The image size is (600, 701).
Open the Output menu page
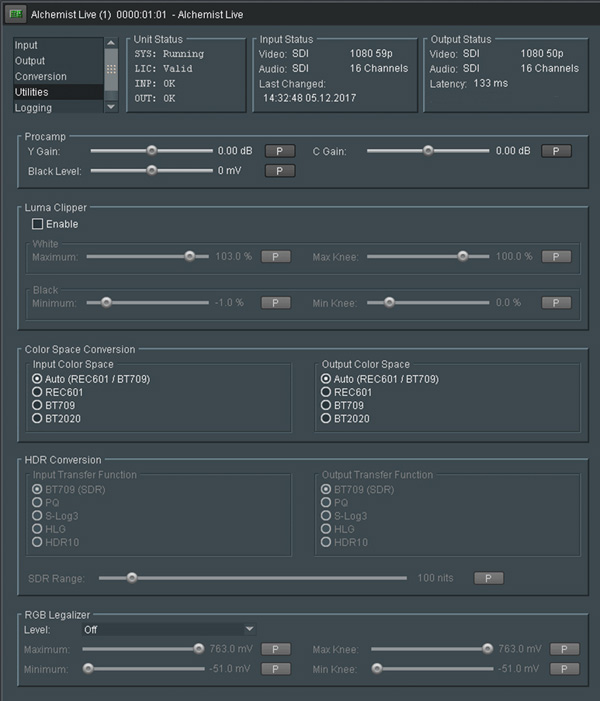coord(58,61)
